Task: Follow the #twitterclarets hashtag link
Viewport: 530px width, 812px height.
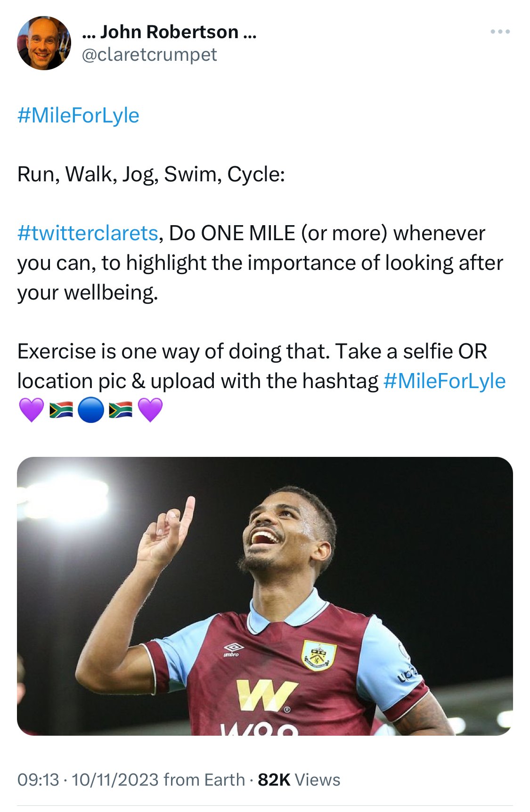Action: 88,233
